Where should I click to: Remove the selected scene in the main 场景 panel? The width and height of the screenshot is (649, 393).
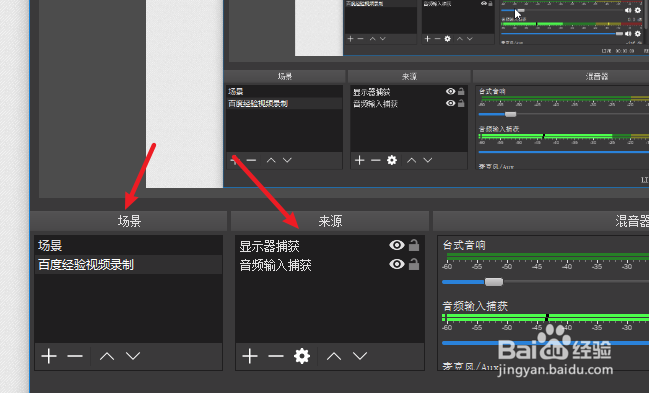pyautogui.click(x=75, y=356)
